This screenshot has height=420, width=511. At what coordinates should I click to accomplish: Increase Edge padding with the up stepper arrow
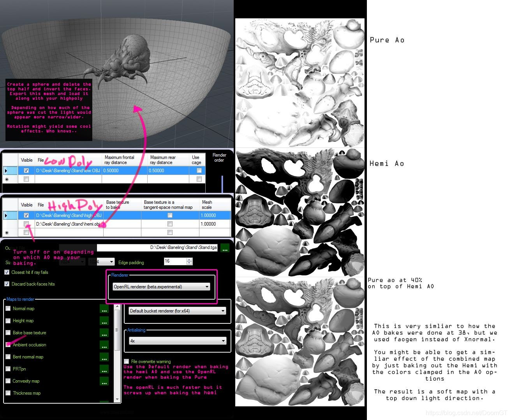(x=190, y=259)
